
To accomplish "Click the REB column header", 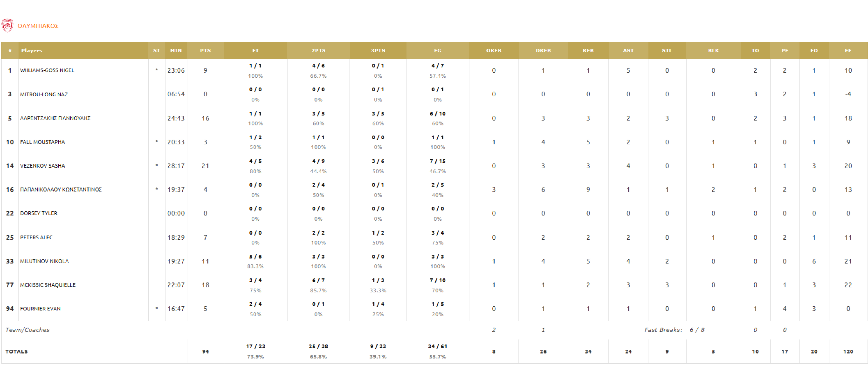I will click(588, 50).
